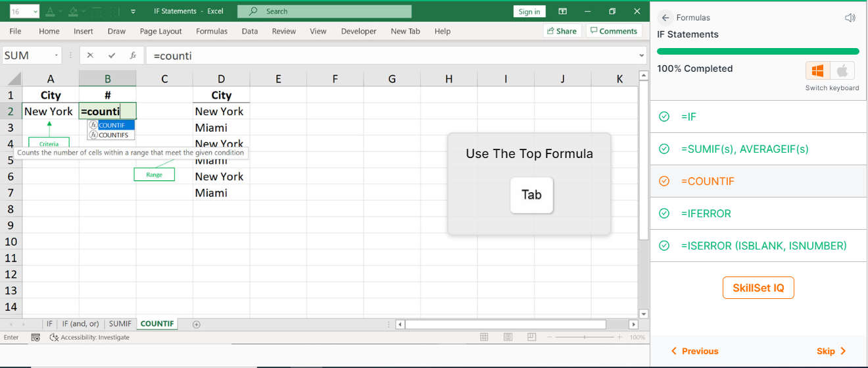Choose COUNTIF from autocomplete list
The height and width of the screenshot is (368, 868).
click(111, 125)
